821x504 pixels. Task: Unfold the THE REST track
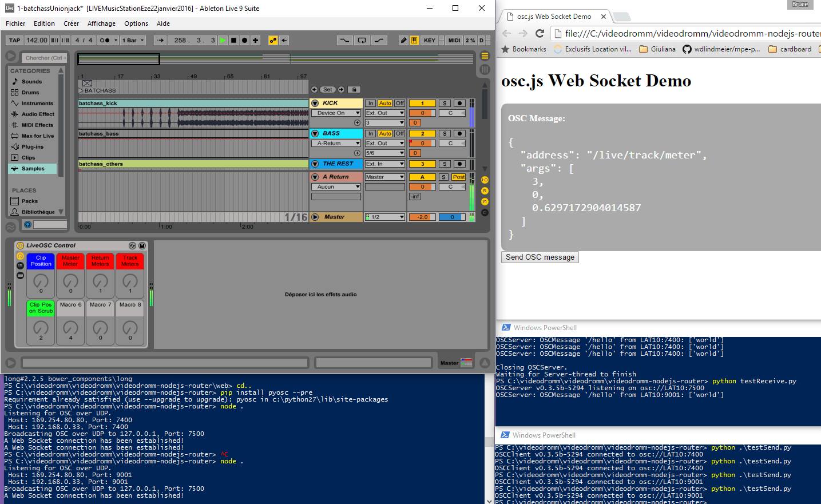tap(315, 164)
